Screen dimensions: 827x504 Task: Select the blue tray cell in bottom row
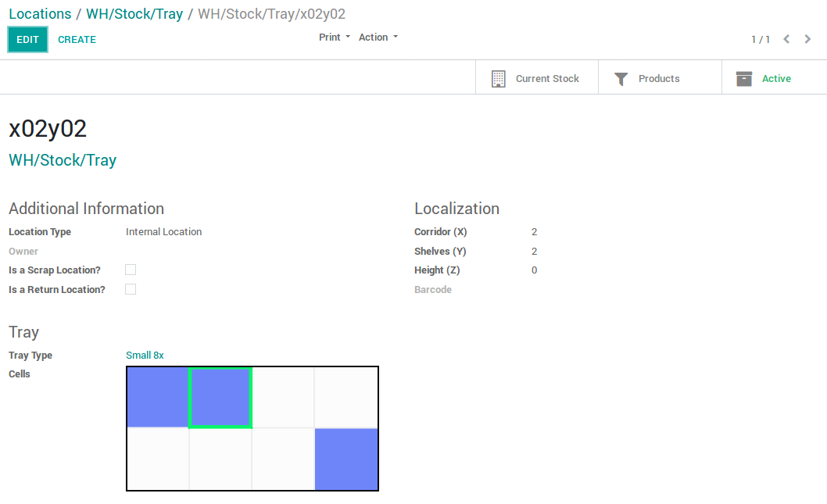click(x=346, y=459)
